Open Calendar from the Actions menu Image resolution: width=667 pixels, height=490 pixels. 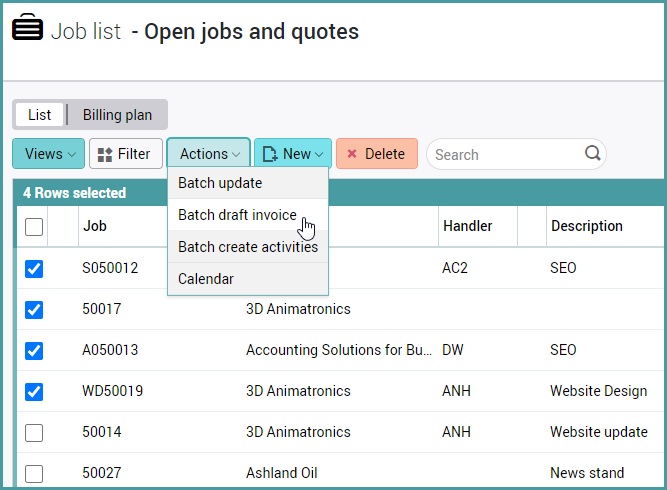tap(206, 279)
